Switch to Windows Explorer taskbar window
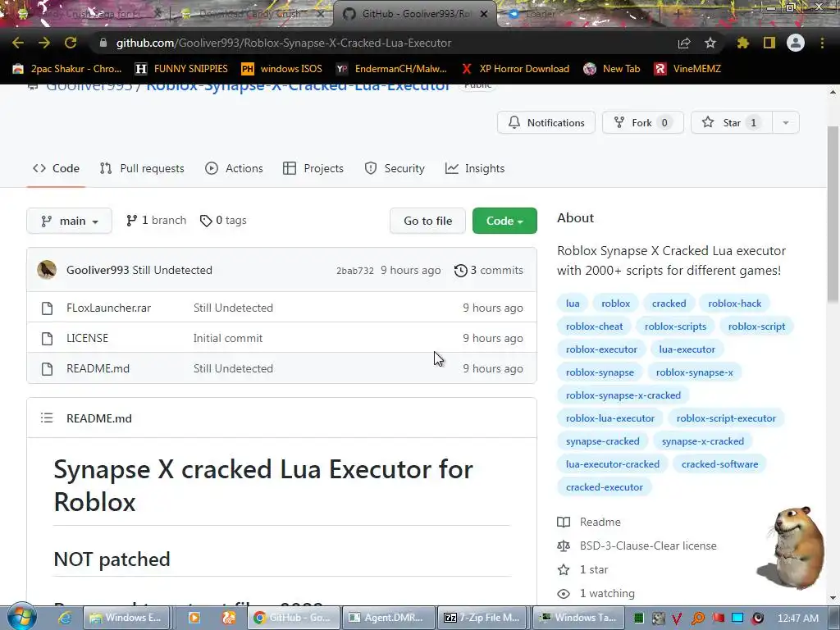 pyautogui.click(x=126, y=618)
